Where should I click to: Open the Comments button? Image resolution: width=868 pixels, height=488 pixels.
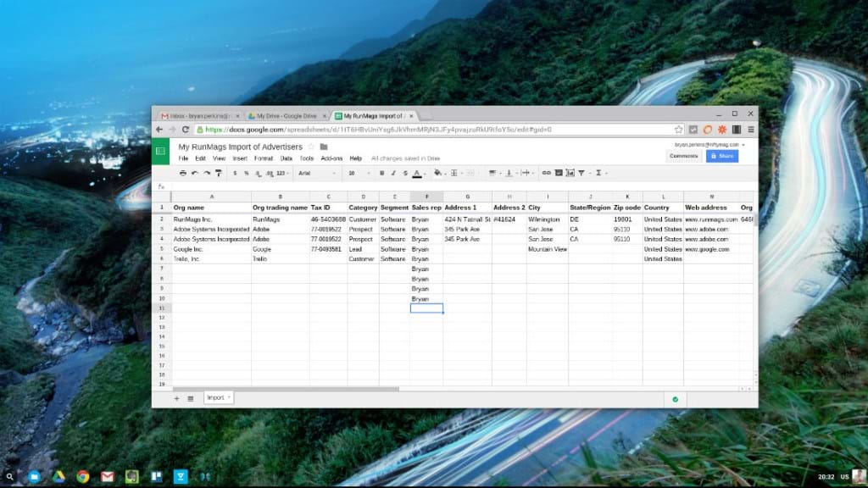684,156
